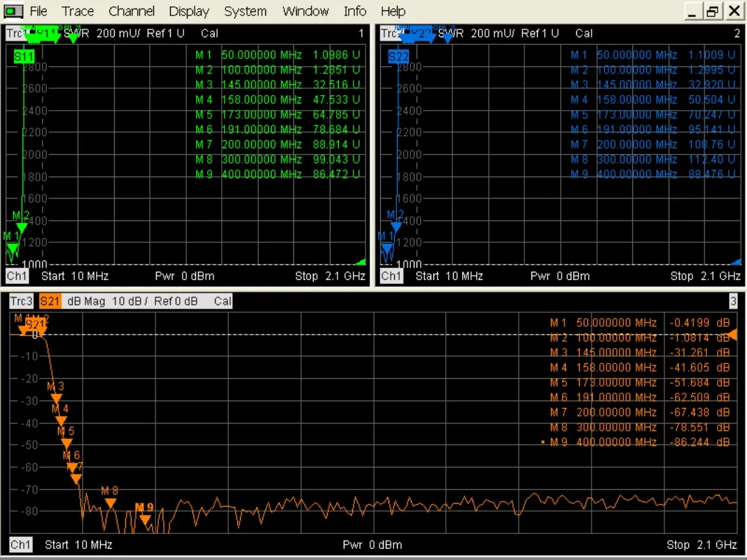Image resolution: width=747 pixels, height=560 pixels.
Task: Click Ch1 label in S21 diagram
Action: (x=20, y=545)
